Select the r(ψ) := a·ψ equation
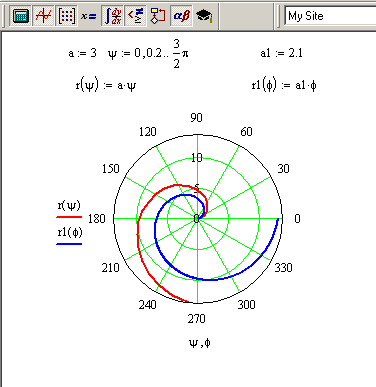The width and height of the screenshot is (376, 387). click(106, 86)
